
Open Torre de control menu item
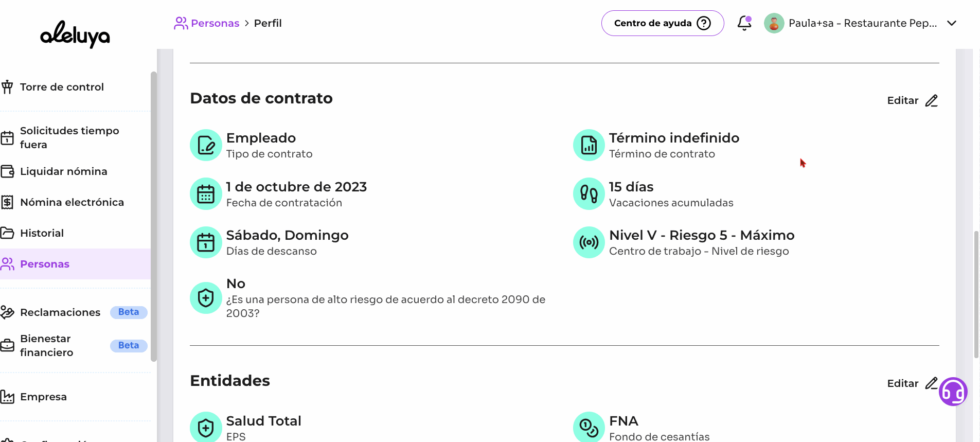(x=62, y=87)
